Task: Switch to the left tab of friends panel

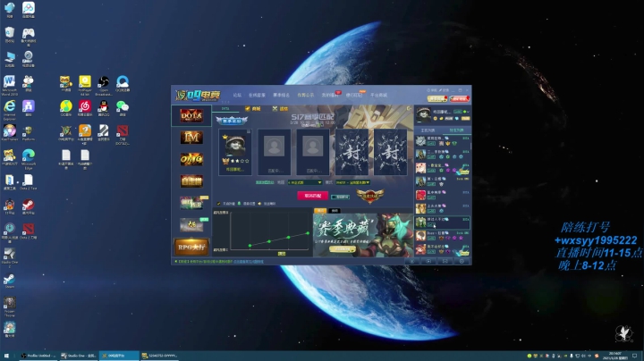Action: pyautogui.click(x=428, y=130)
